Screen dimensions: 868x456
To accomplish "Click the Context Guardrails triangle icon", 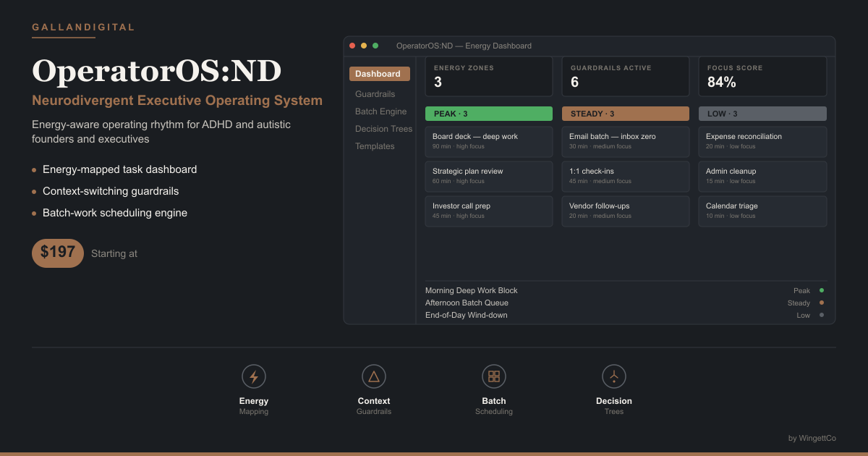I will click(374, 376).
